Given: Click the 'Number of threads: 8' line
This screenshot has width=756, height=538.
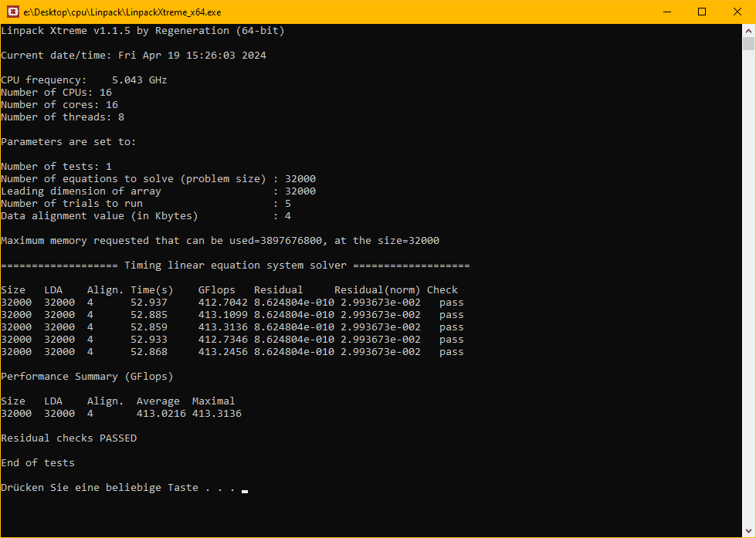Looking at the screenshot, I should 63,117.
